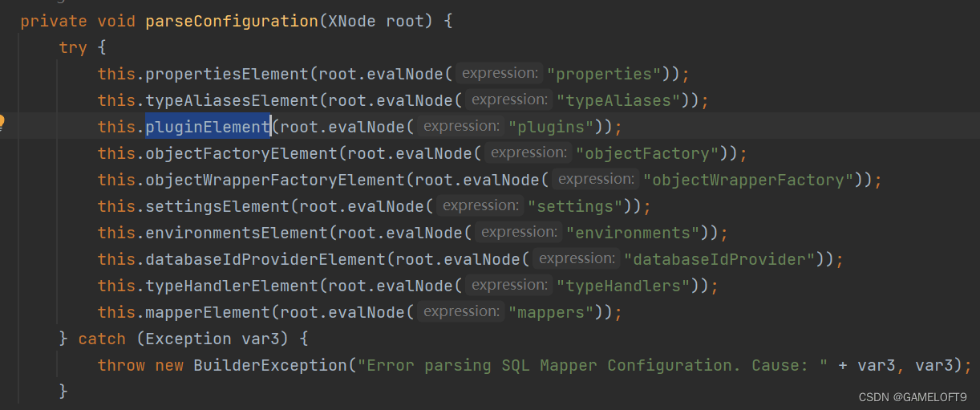Click the mapperElement method call
The image size is (980, 410).
(x=208, y=312)
